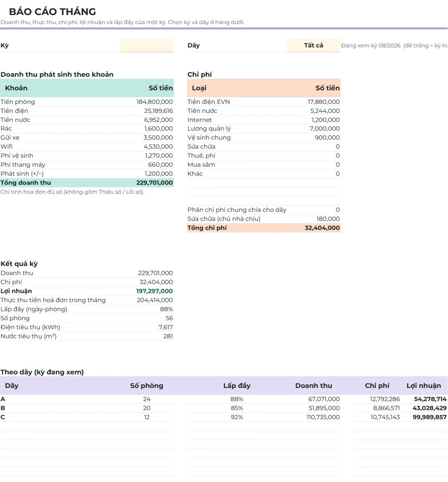Image resolution: width=448 pixels, height=482 pixels.
Task: Select row A revenue 67,071,000
Action: (324, 399)
